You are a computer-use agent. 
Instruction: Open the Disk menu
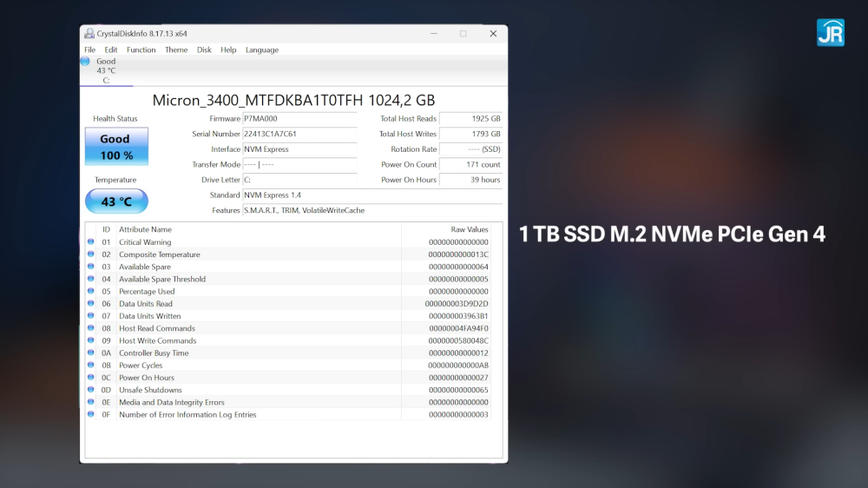[204, 50]
